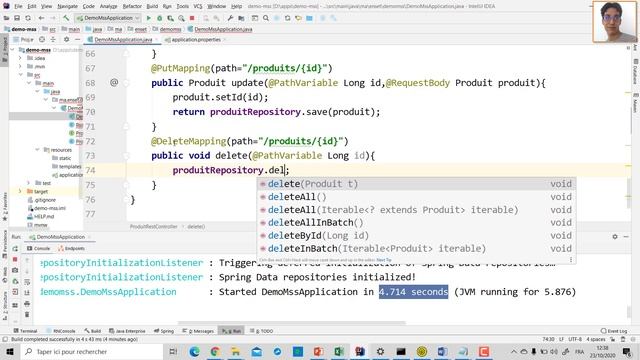Viewport: 640px width, 360px height.
Task: Stop the application with red square toolbar icon
Action: 192,18
